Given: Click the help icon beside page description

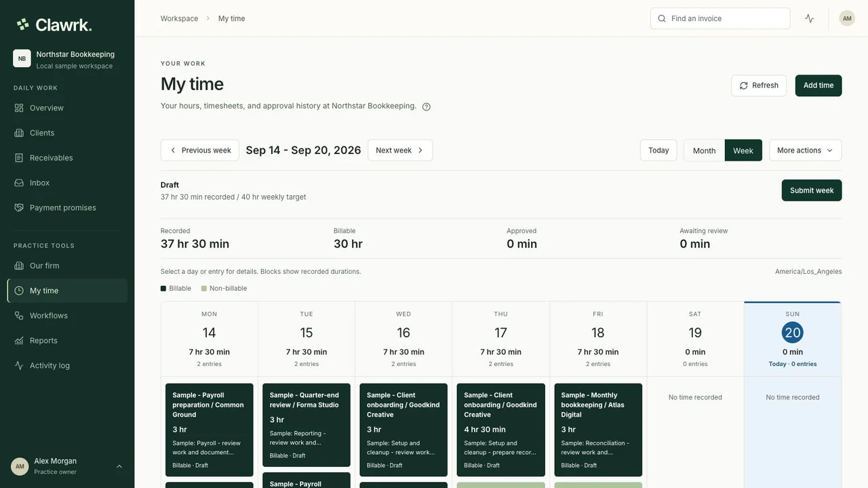Looking at the screenshot, I should [x=427, y=106].
